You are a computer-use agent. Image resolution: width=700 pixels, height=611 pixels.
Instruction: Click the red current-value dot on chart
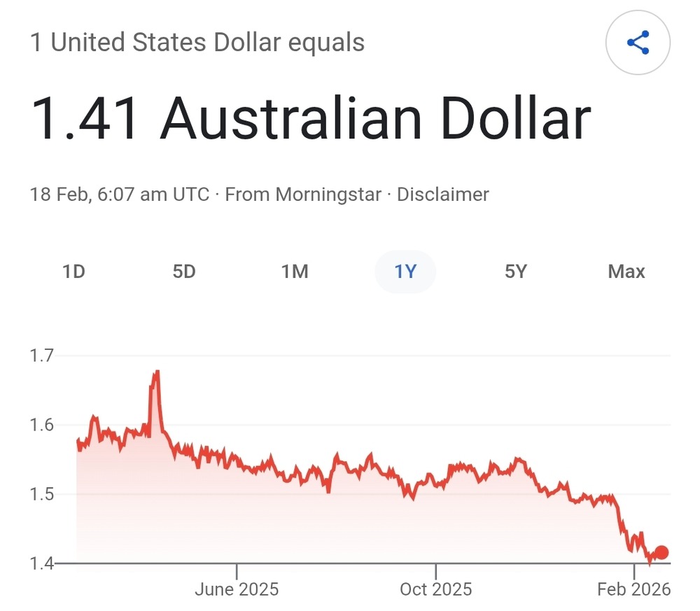pyautogui.click(x=661, y=553)
